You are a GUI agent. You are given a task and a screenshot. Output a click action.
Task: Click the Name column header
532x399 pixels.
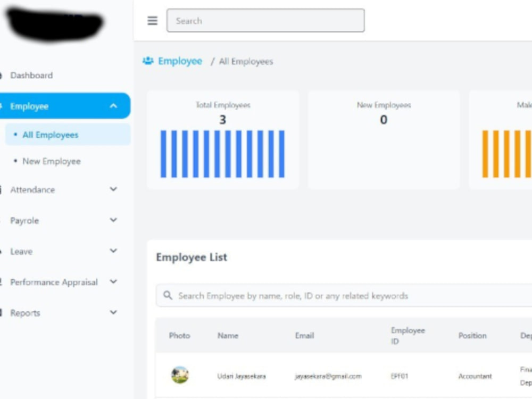pos(228,336)
